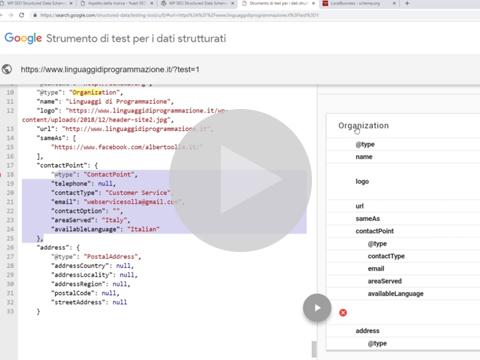Select the areaServed row in results
The image size is (480, 360).
(x=403, y=281)
